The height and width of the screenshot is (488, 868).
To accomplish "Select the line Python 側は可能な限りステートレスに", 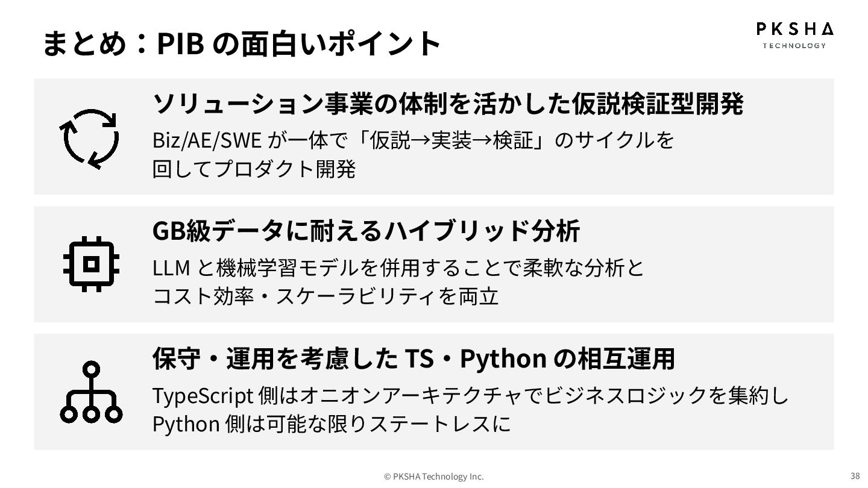I will 331,424.
